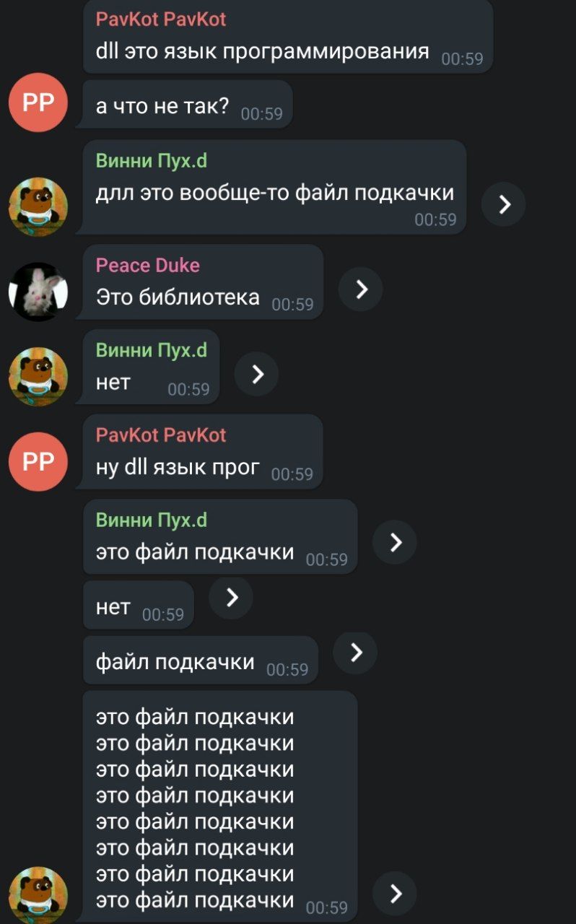Tap the Винни Пух.d avatar at the bottom of the chat
The width and height of the screenshot is (576, 924).
click(x=38, y=895)
